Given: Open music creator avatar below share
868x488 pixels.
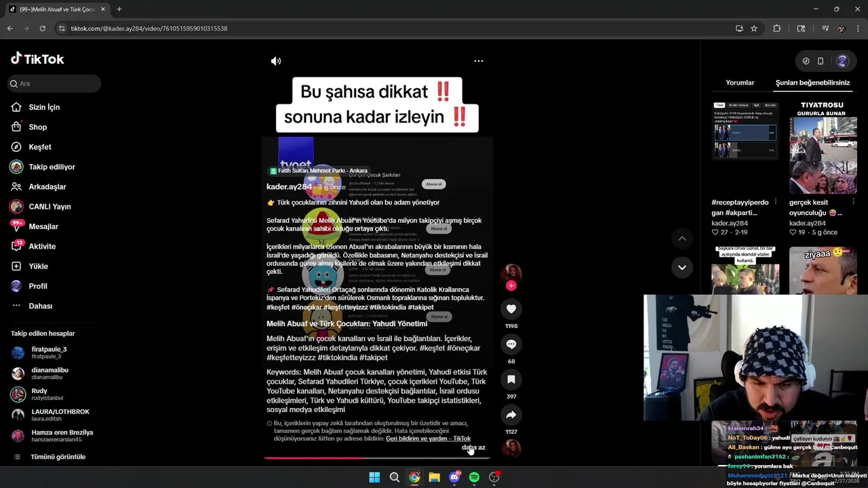Looking at the screenshot, I should click(x=511, y=447).
